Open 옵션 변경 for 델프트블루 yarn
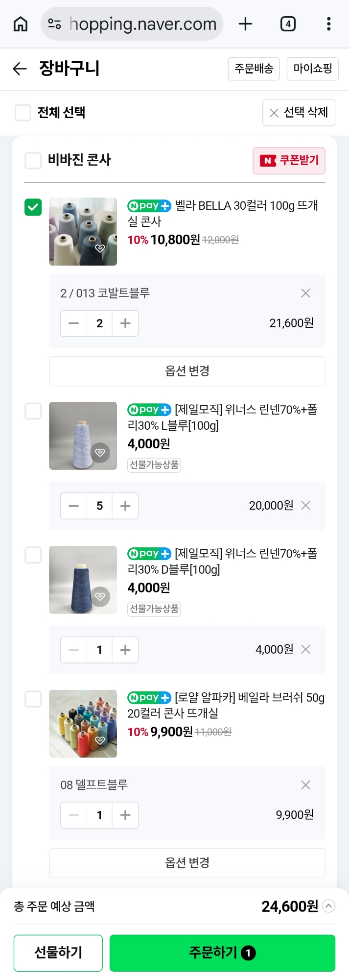 coord(187,863)
